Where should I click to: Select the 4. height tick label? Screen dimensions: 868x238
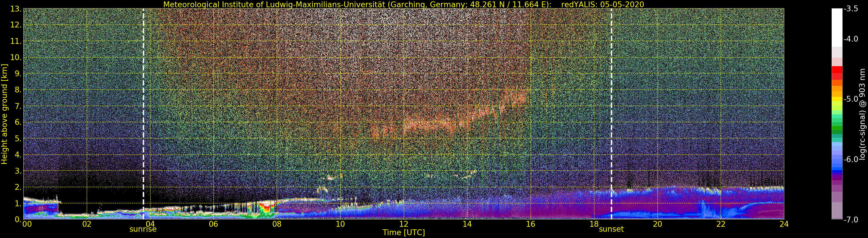[18, 155]
